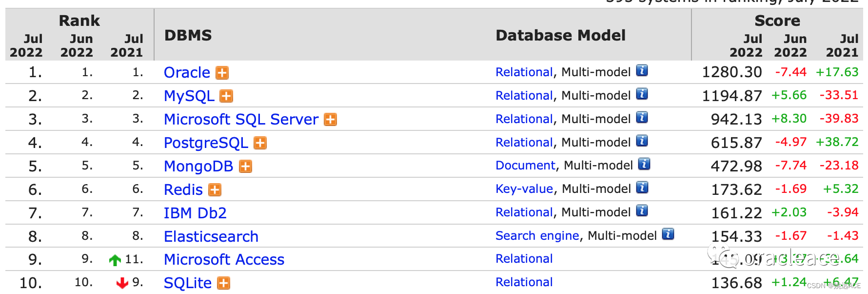
Task: Open the Elasticsearch link
Action: 211,237
